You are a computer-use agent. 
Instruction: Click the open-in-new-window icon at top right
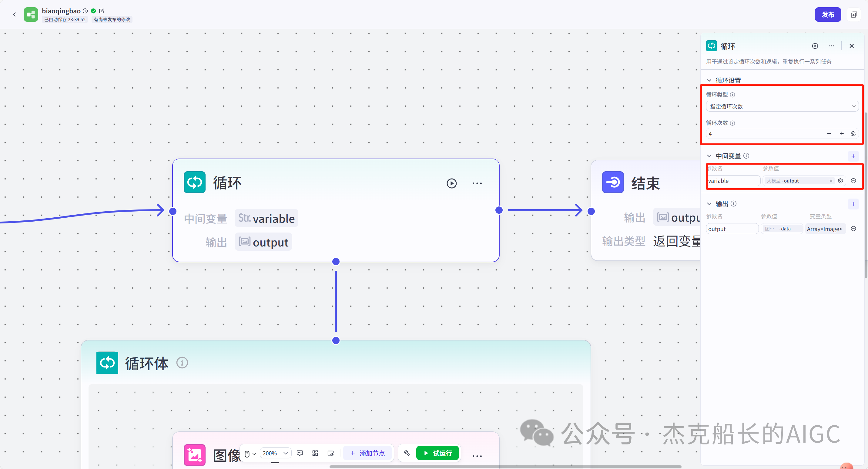click(854, 14)
